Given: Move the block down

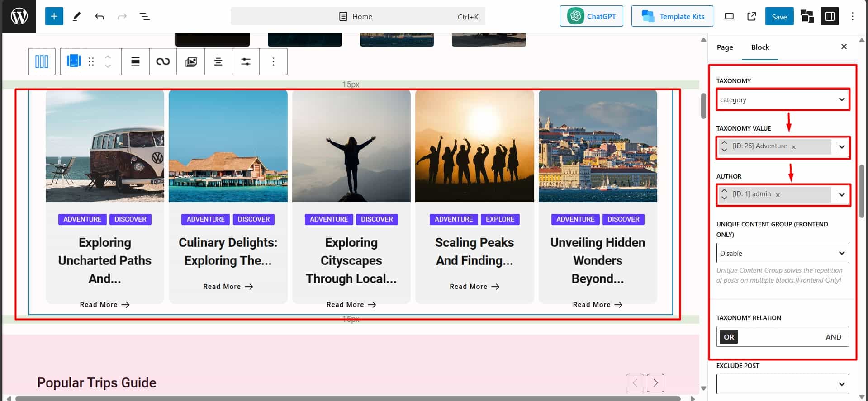Looking at the screenshot, I should point(108,66).
